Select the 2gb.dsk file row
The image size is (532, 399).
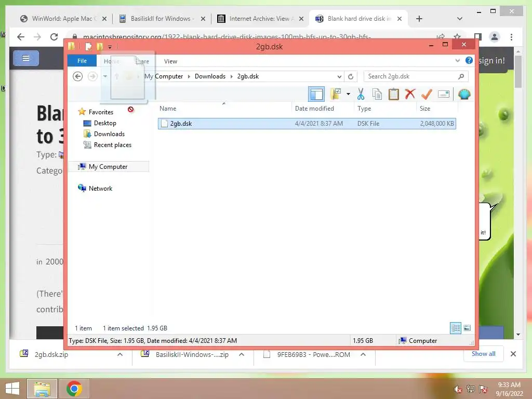tap(307, 124)
